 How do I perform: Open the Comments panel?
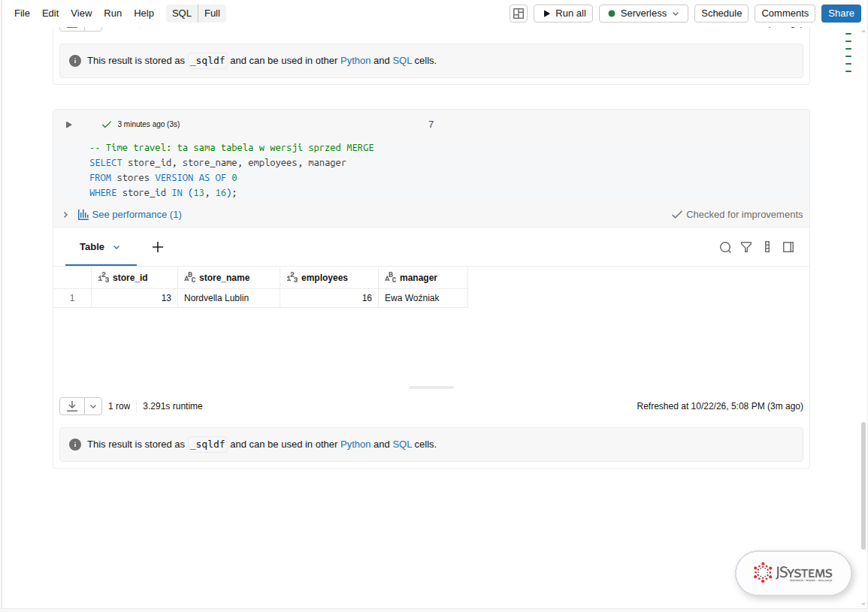785,14
